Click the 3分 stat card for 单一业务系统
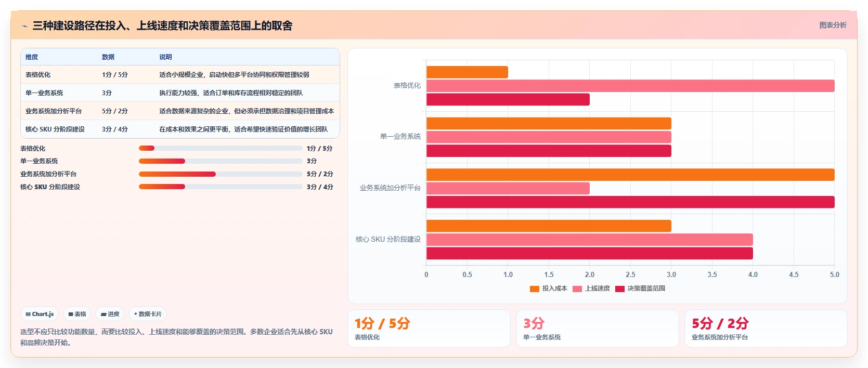The image size is (868, 368). click(598, 328)
